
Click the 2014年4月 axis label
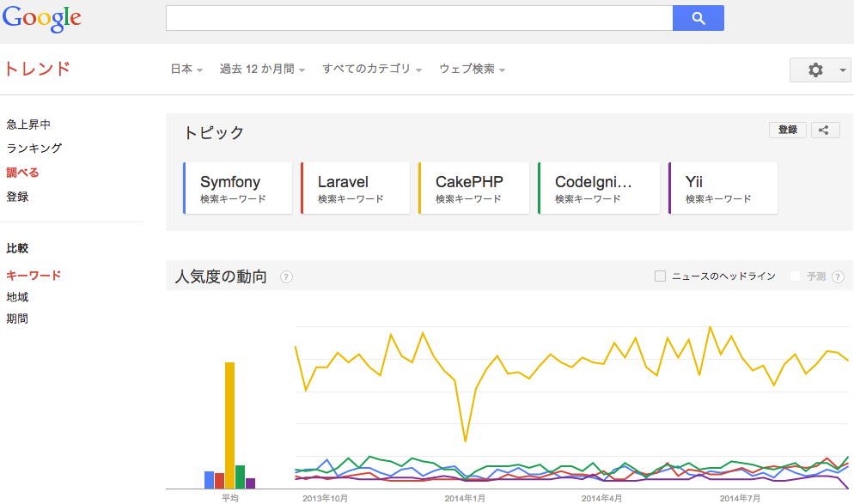coord(601,498)
